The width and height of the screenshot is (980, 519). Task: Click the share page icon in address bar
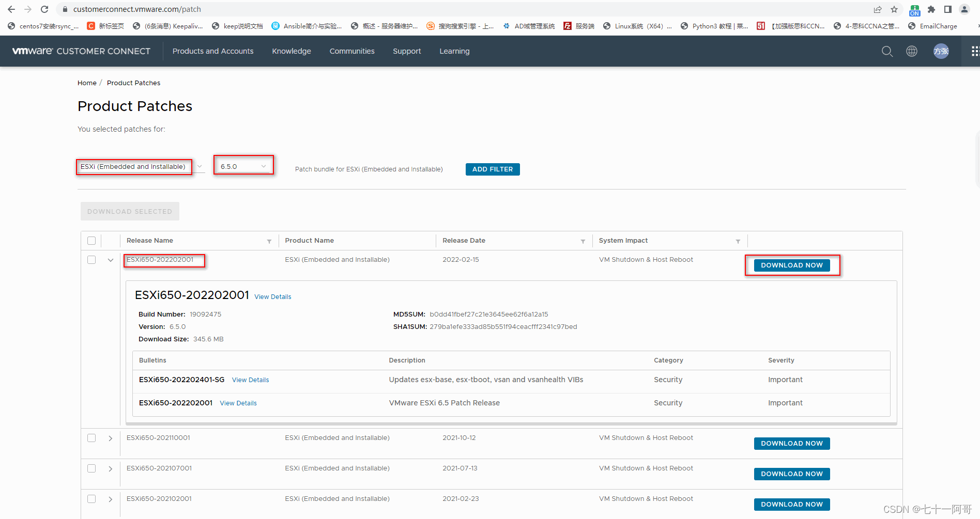(x=878, y=9)
